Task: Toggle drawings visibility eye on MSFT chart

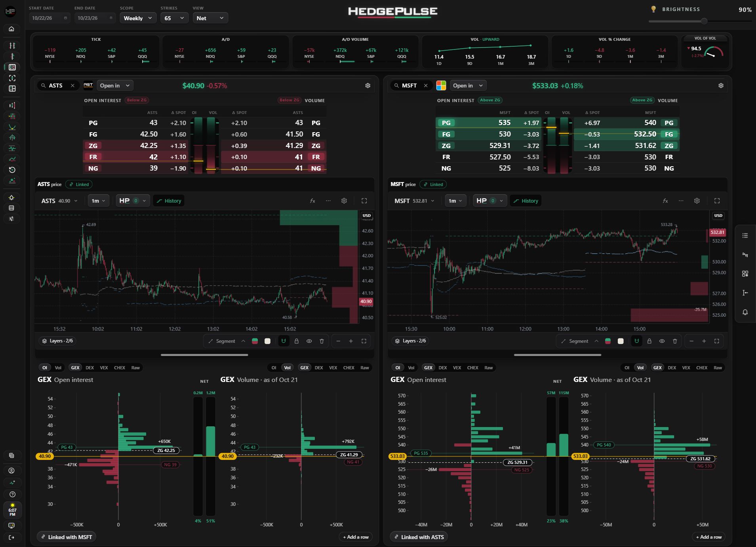Action: coord(662,341)
